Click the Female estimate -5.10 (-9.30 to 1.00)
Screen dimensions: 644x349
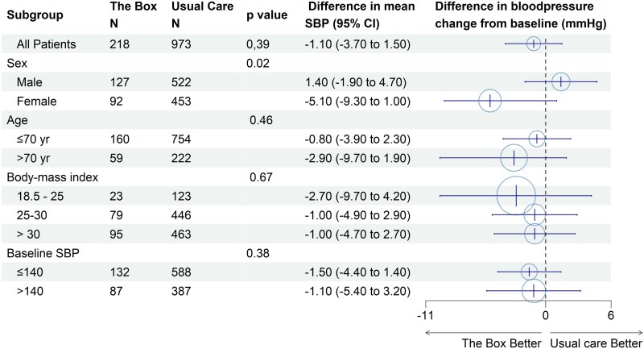pyautogui.click(x=357, y=101)
